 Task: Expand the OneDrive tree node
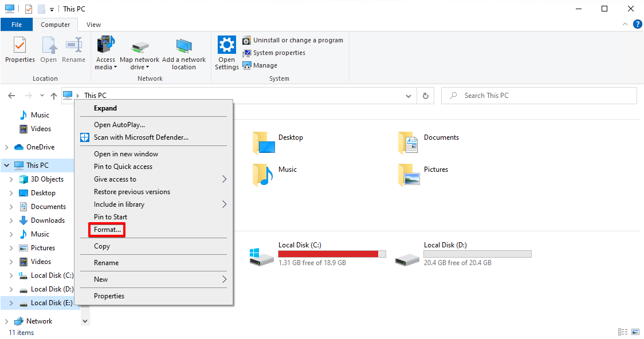click(7, 147)
